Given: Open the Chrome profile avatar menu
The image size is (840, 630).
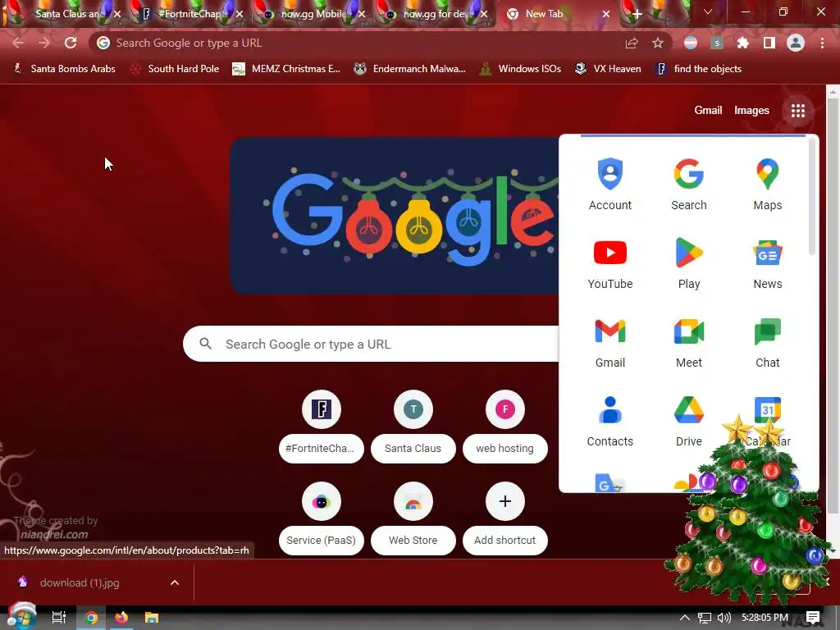Looking at the screenshot, I should coord(796,43).
